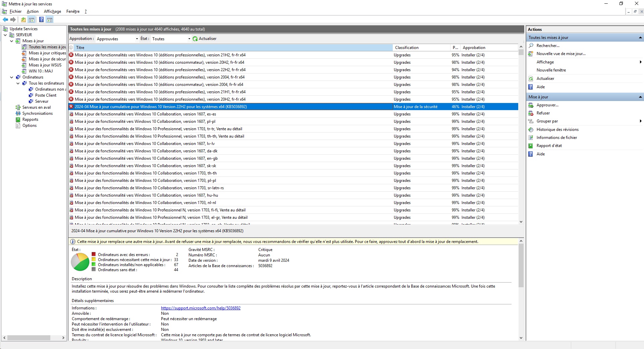The image size is (644, 349).
Task: Click the error icon of the 21H2 professionnelles update
Action: click(x=71, y=55)
